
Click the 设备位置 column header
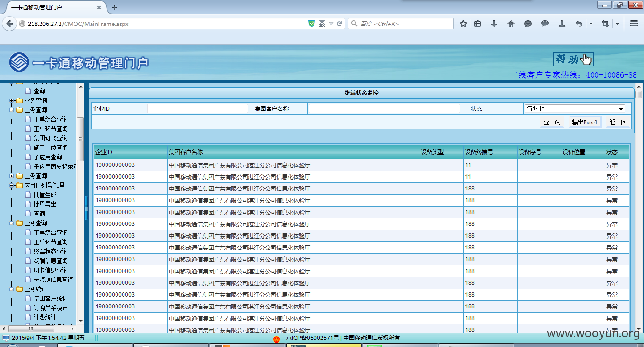(x=574, y=152)
